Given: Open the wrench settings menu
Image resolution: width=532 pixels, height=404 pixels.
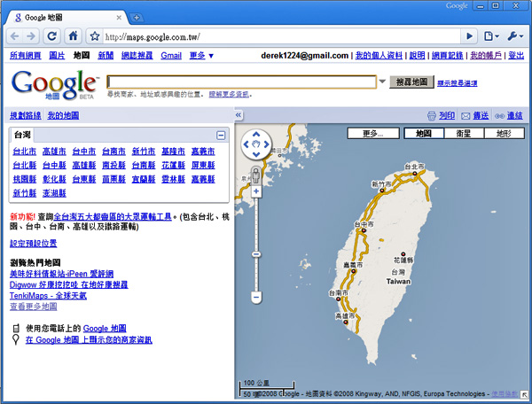Looking at the screenshot, I should 515,36.
